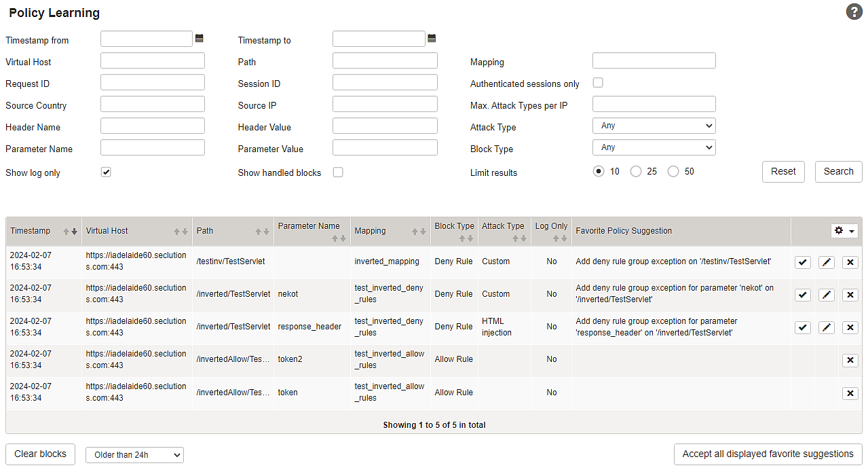Enable Show handled blocks checkbox
The height and width of the screenshot is (472, 868).
point(338,172)
